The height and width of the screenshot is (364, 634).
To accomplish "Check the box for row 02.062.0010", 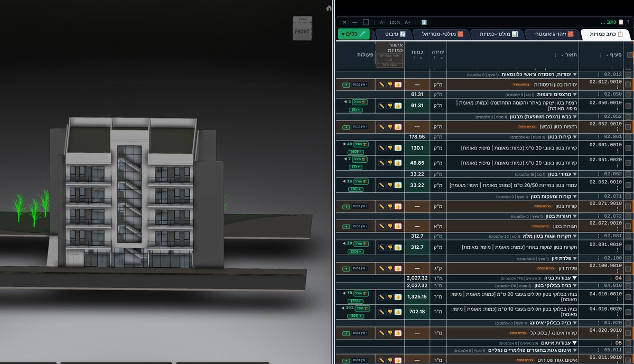I will (x=628, y=185).
